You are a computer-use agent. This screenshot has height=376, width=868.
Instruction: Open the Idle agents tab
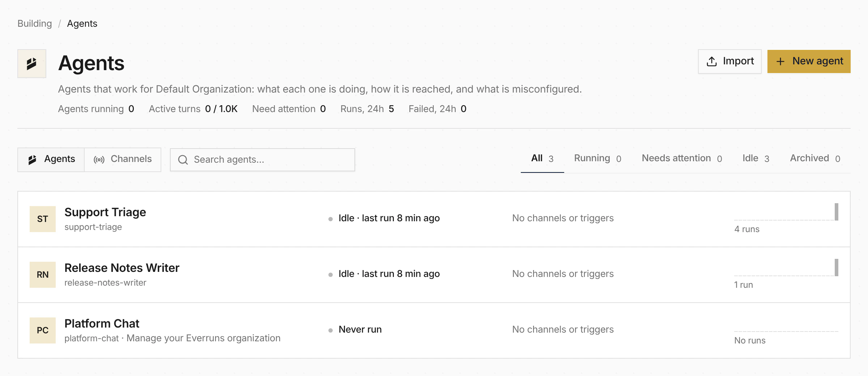(756, 158)
